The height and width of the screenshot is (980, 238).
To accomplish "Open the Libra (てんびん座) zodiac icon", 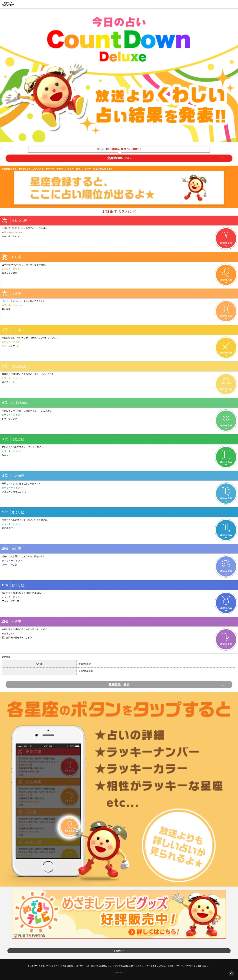I will (226, 384).
